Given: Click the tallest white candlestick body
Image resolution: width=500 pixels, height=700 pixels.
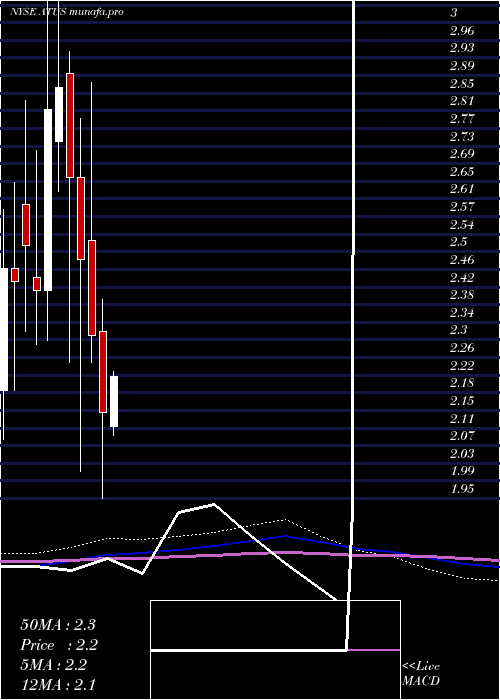Looking at the screenshot, I should coord(48,200).
